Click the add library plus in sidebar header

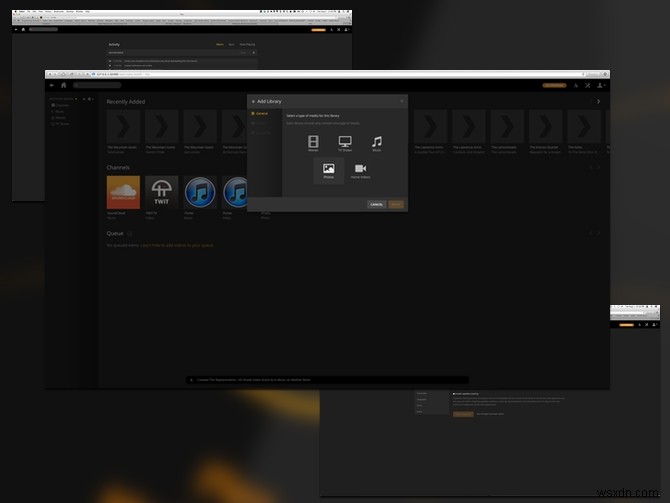[x=84, y=99]
